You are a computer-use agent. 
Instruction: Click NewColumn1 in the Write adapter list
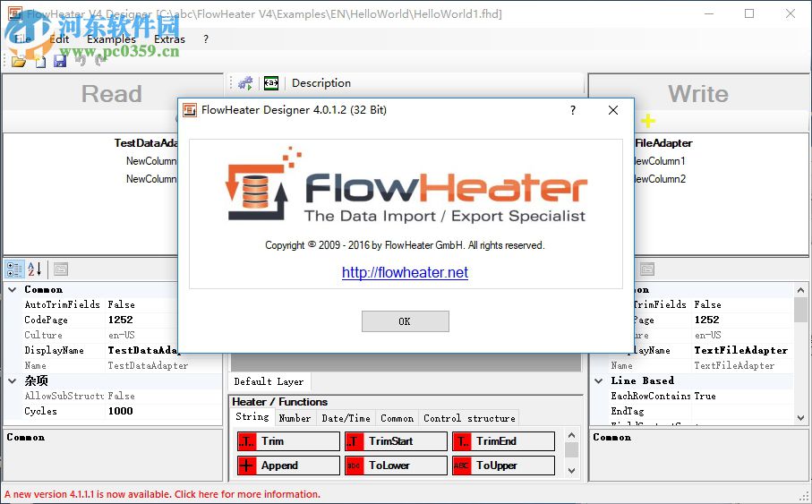coord(659,161)
